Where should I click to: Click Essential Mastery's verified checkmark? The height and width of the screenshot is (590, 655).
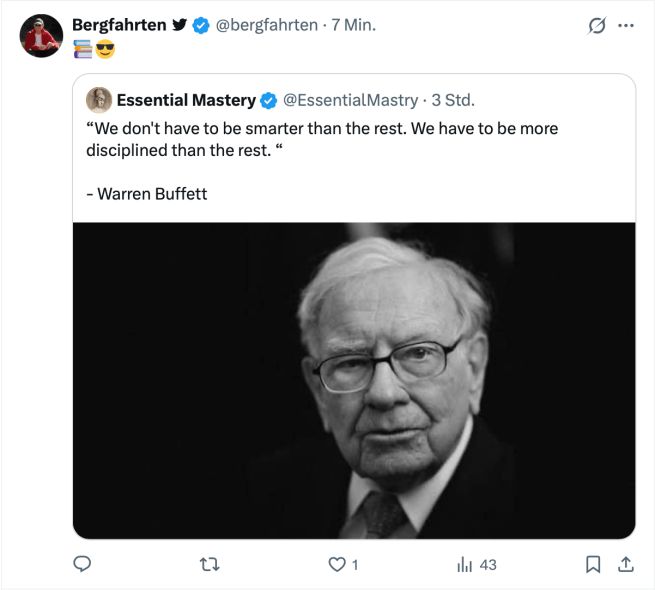pos(268,100)
